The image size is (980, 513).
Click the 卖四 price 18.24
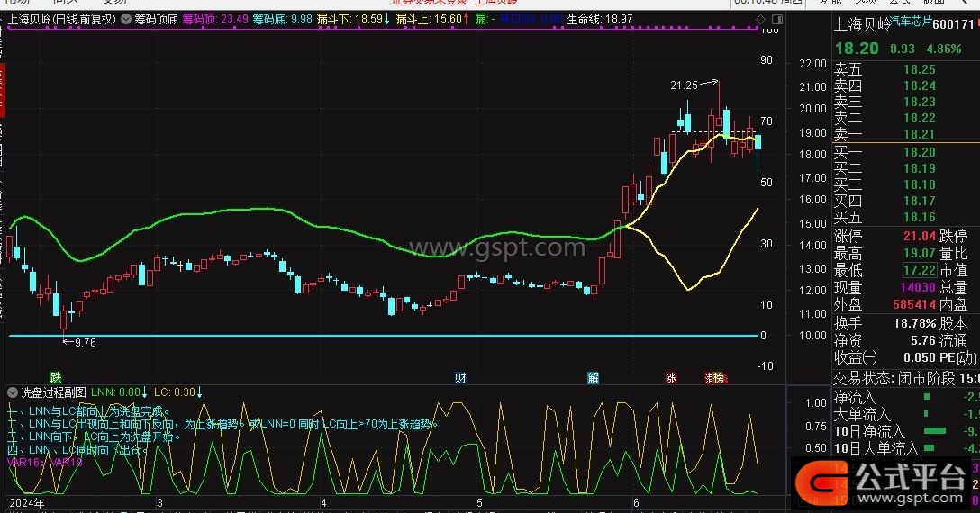coord(920,85)
